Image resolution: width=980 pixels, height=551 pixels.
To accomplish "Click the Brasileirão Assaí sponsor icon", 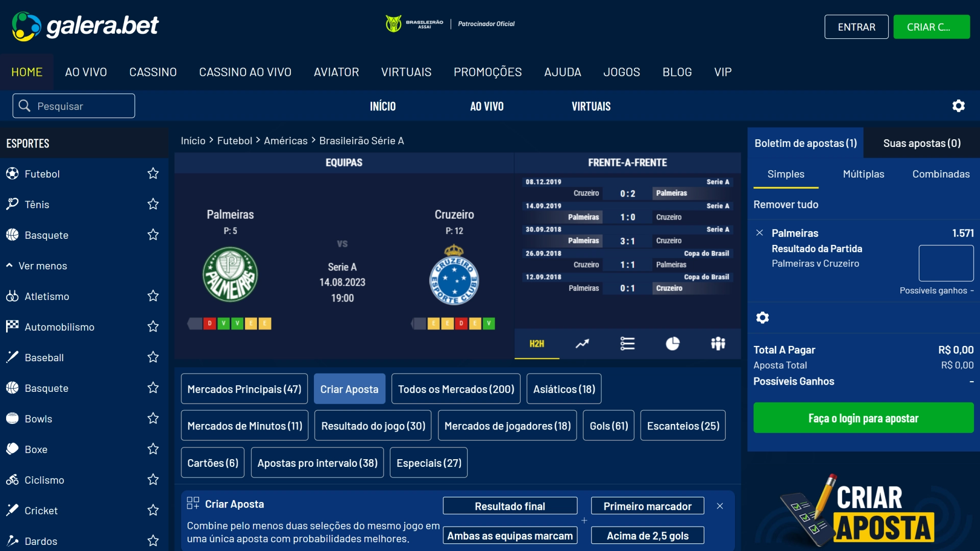I will coord(391,23).
